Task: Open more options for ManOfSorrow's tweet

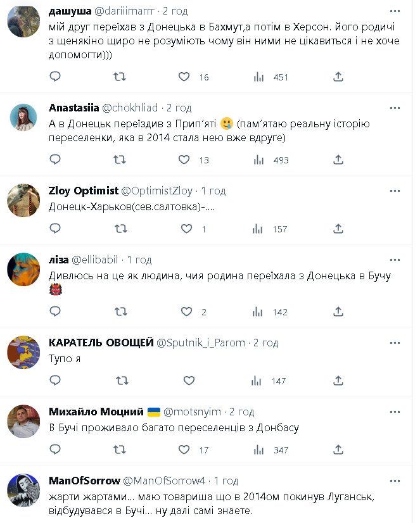Action: 396,481
